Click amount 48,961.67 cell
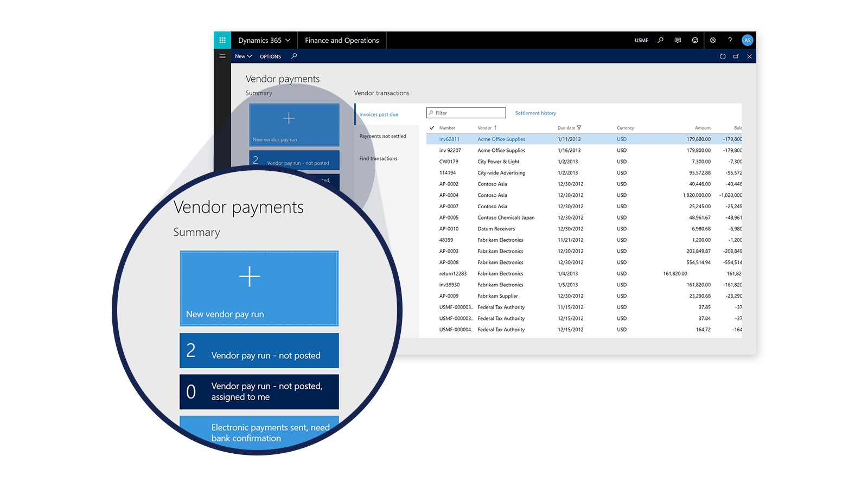868x488 pixels. click(x=700, y=217)
